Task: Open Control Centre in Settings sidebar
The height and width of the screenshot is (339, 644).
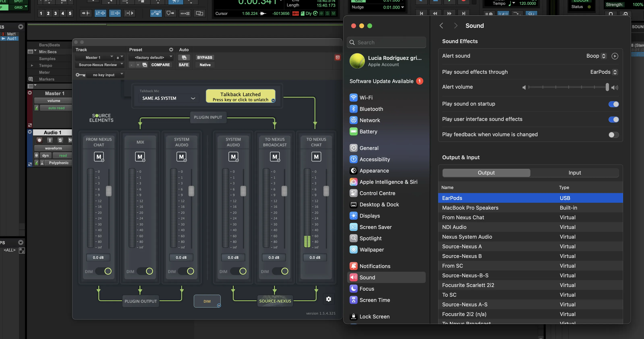Action: point(386,193)
